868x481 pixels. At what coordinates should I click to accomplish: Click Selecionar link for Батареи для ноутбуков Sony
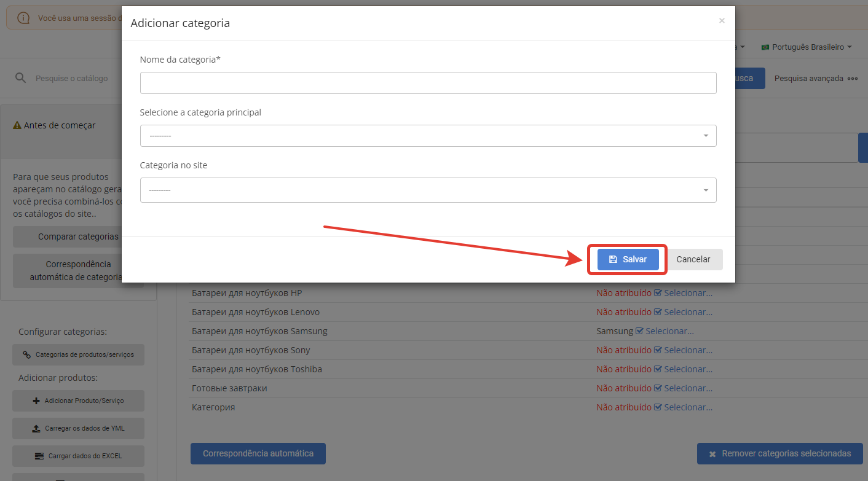pos(688,350)
